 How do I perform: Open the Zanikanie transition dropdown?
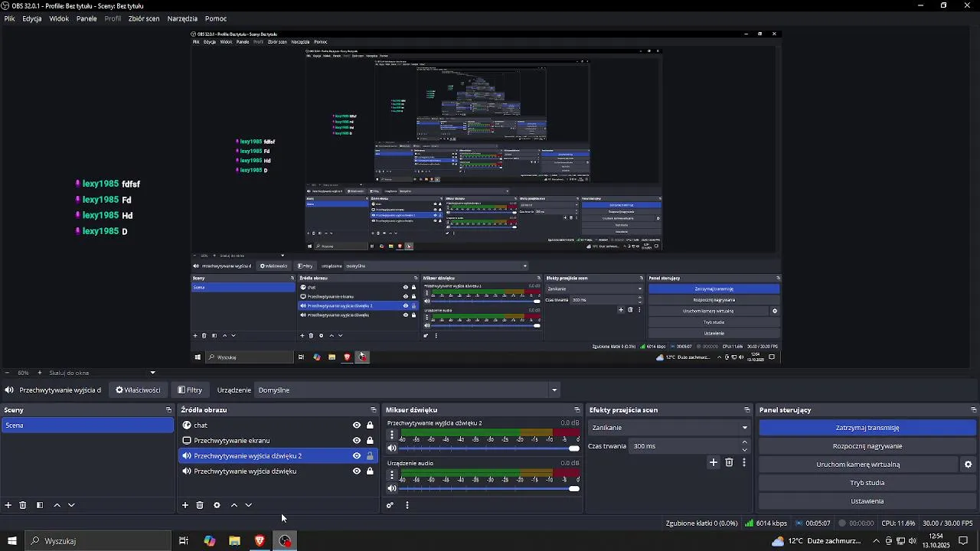pos(670,428)
